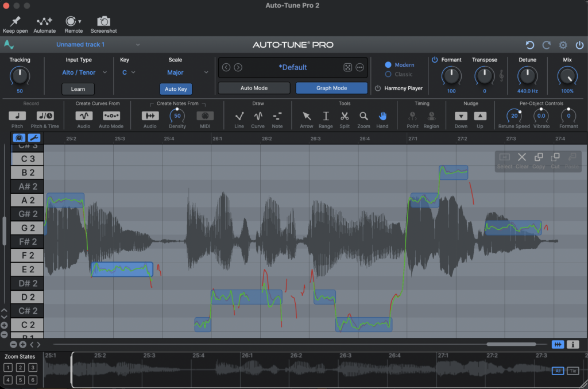Screen dimensions: 588x389
Task: Toggle the Tie view button
Action: tap(572, 371)
